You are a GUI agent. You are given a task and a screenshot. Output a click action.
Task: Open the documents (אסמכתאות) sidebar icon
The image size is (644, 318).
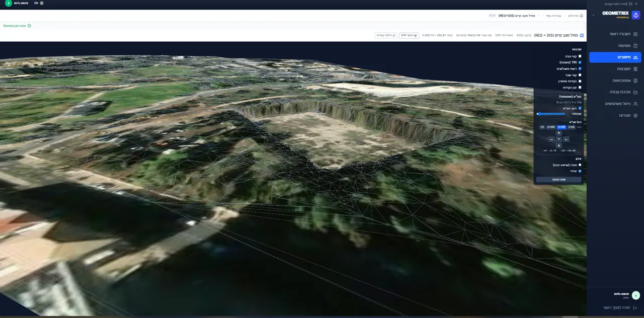(x=635, y=81)
